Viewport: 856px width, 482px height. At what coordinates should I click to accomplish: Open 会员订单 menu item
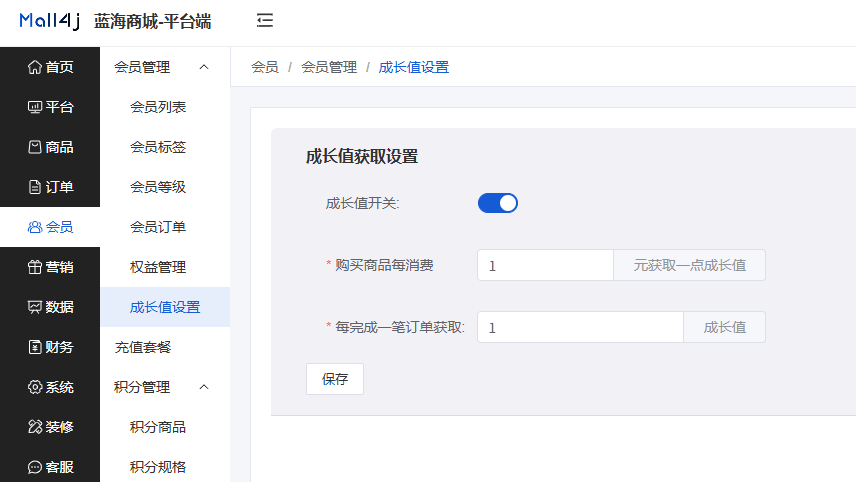[165, 227]
